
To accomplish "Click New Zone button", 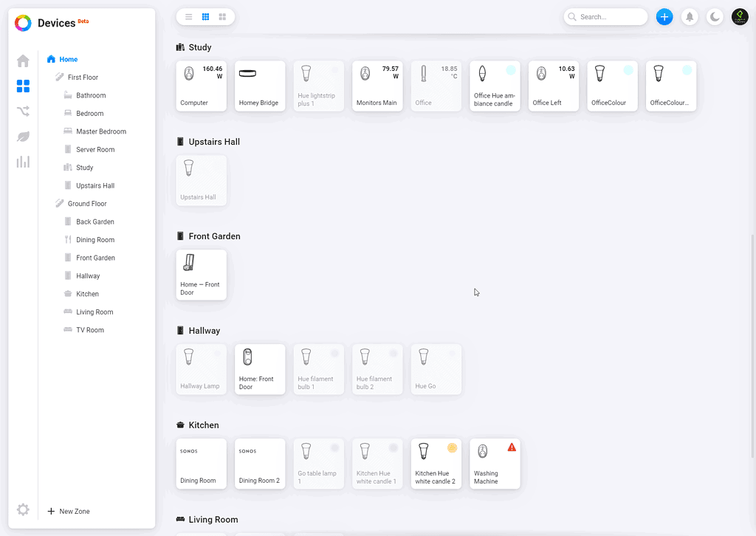I will click(69, 511).
